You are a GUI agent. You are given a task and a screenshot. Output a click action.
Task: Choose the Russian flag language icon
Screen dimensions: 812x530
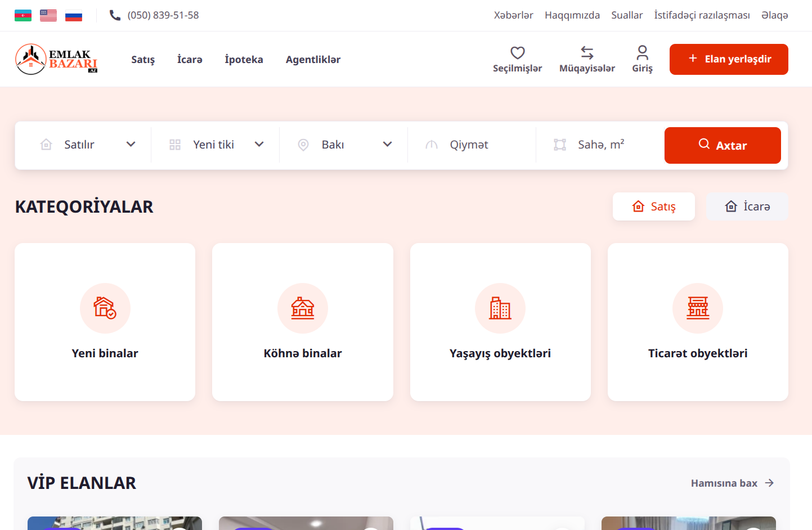tap(74, 15)
